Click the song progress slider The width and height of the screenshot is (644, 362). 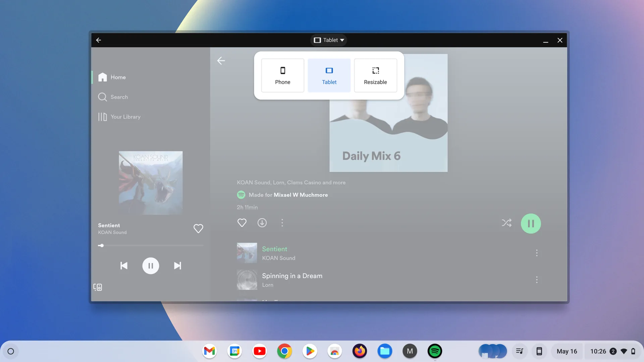coord(151,246)
